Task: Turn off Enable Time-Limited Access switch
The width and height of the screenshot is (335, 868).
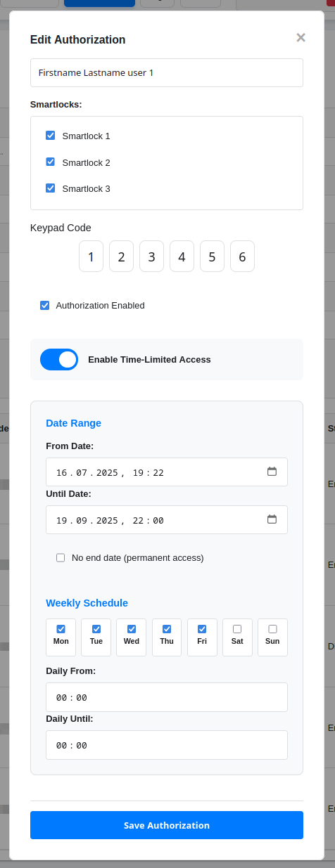Action: [x=59, y=359]
